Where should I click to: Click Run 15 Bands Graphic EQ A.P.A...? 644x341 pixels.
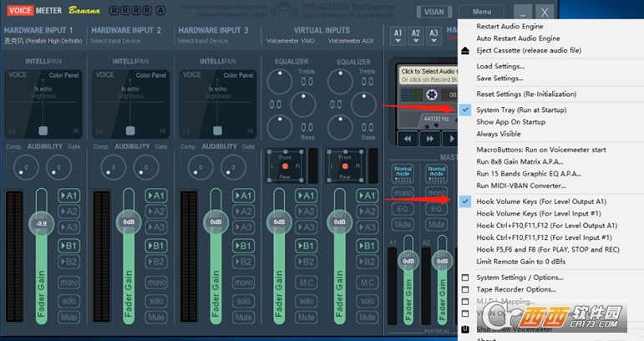tap(529, 174)
